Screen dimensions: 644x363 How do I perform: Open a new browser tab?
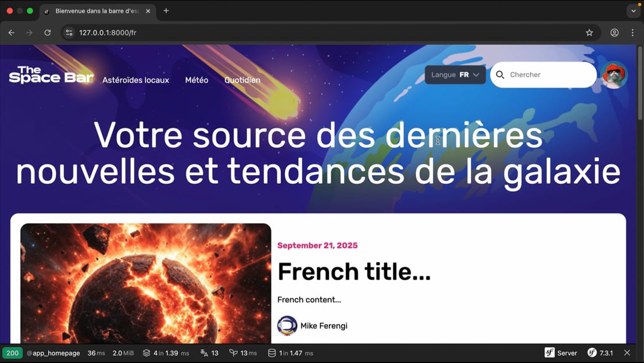tap(166, 10)
